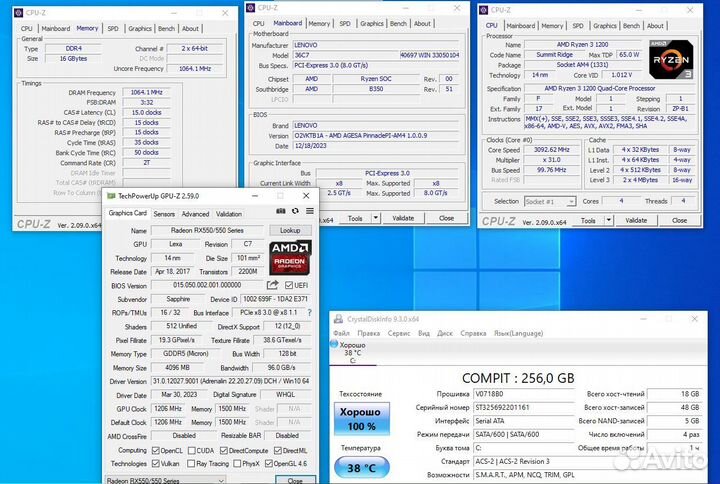720x484 pixels.
Task: Open the Файл menu in CrystalDiskInfo
Action: click(341, 333)
